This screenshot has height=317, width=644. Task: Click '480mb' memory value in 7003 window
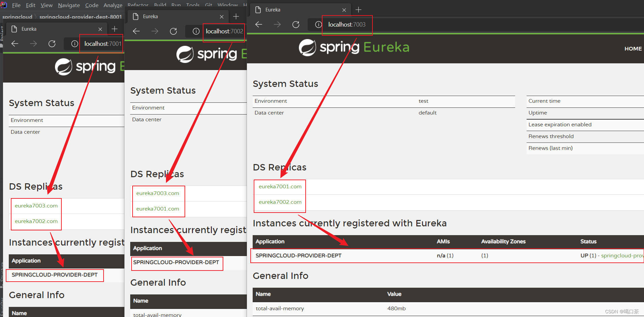click(396, 309)
